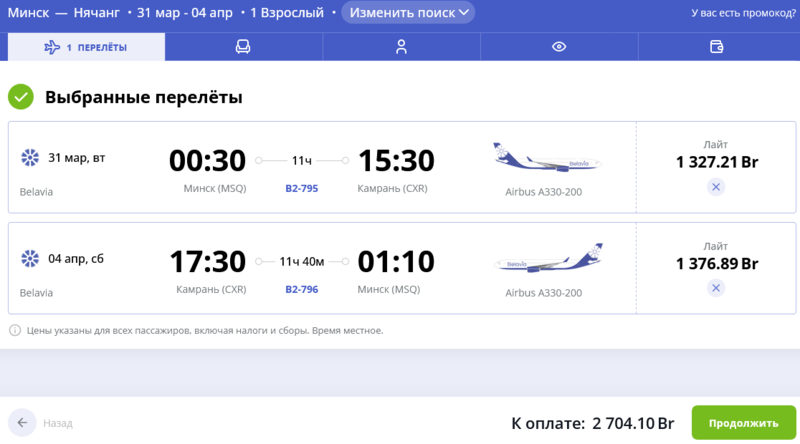Open flight number B2-795 details

point(301,188)
